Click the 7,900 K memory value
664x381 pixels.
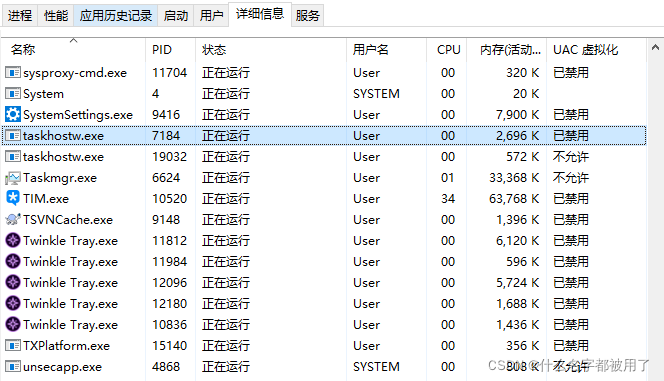(517, 114)
